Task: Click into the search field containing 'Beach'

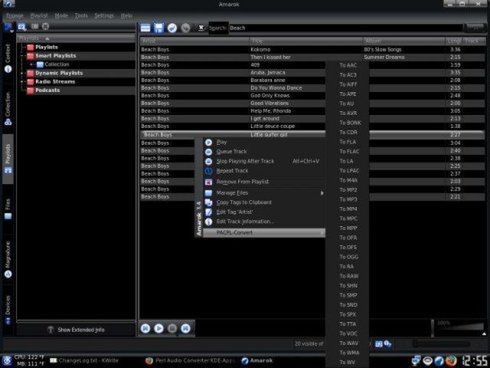Action: pos(345,28)
